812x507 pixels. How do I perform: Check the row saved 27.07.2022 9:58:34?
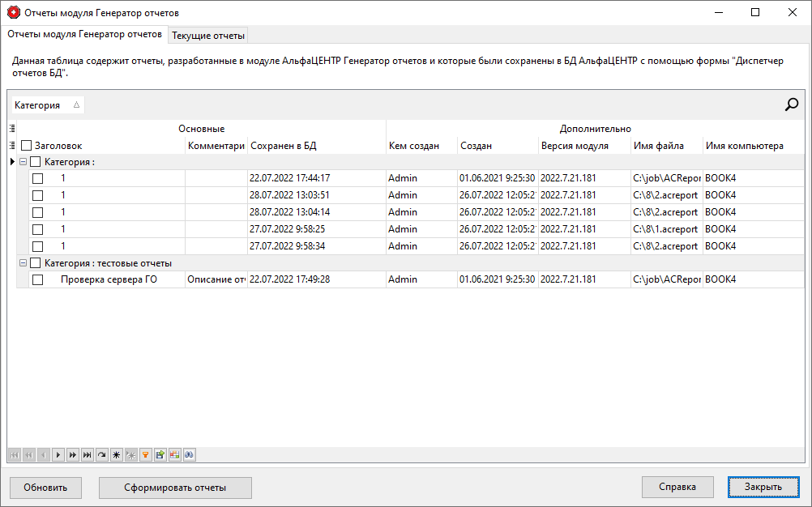coord(38,246)
